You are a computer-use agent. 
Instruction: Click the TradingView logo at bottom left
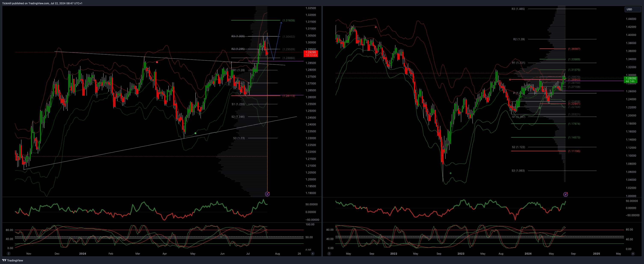click(12, 260)
